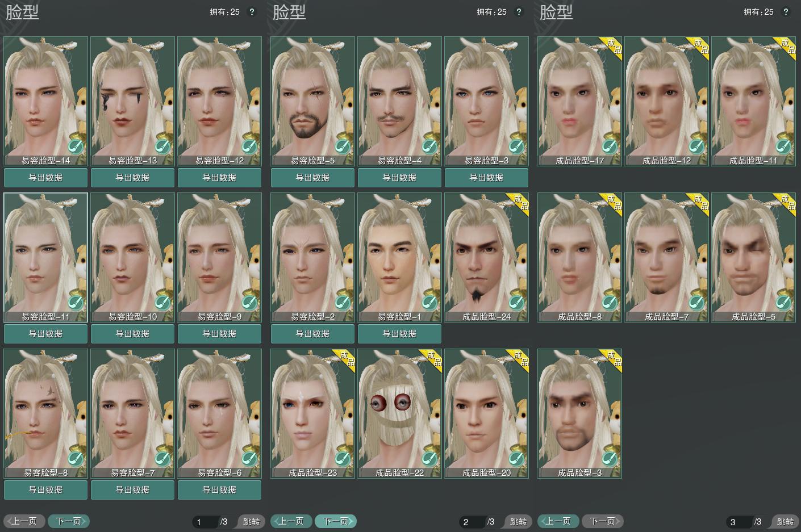This screenshot has height=532, width=801.
Task: Open help question mark in first panel
Action: click(x=252, y=12)
